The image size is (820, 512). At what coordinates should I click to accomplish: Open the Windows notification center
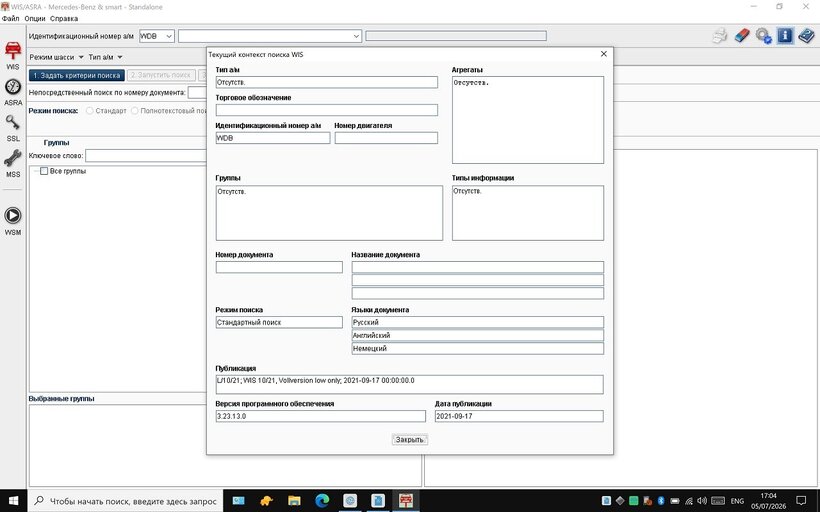801,501
